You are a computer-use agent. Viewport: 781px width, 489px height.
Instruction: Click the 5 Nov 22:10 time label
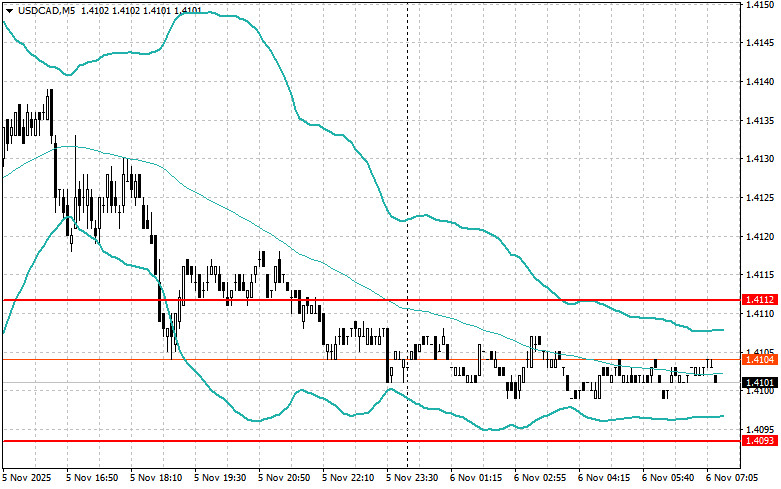[348, 478]
